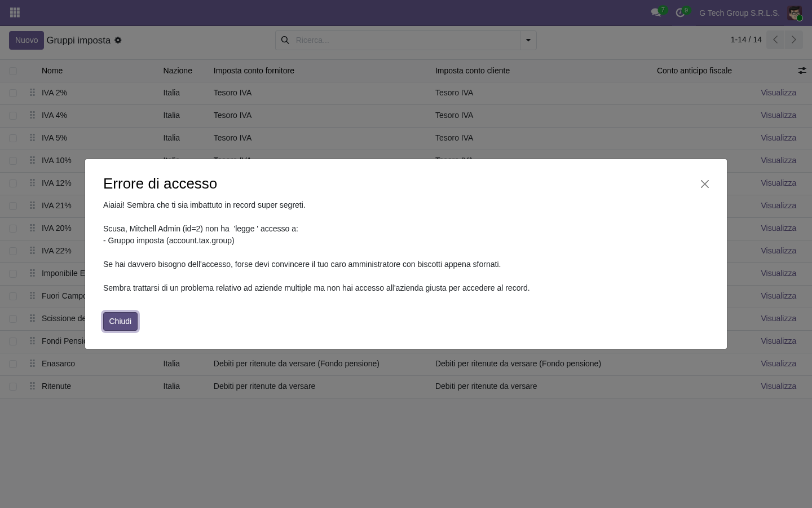Click the Nuovo button
This screenshot has height=508, width=812.
(x=27, y=40)
